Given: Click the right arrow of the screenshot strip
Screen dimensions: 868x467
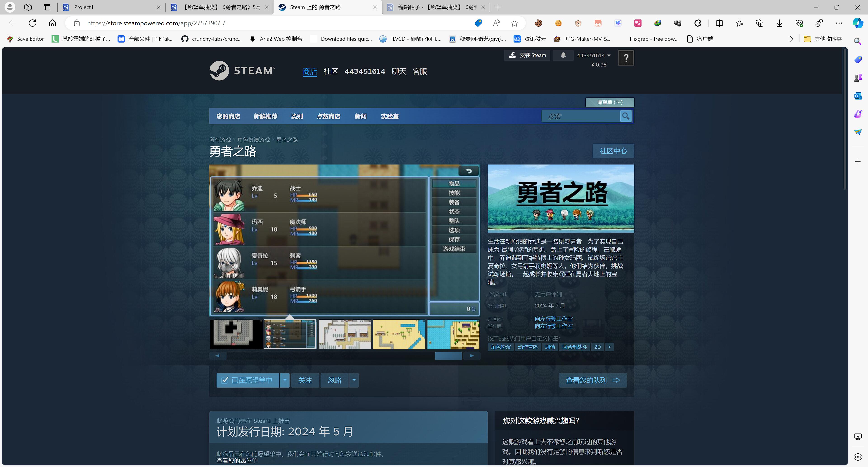Looking at the screenshot, I should click(472, 355).
